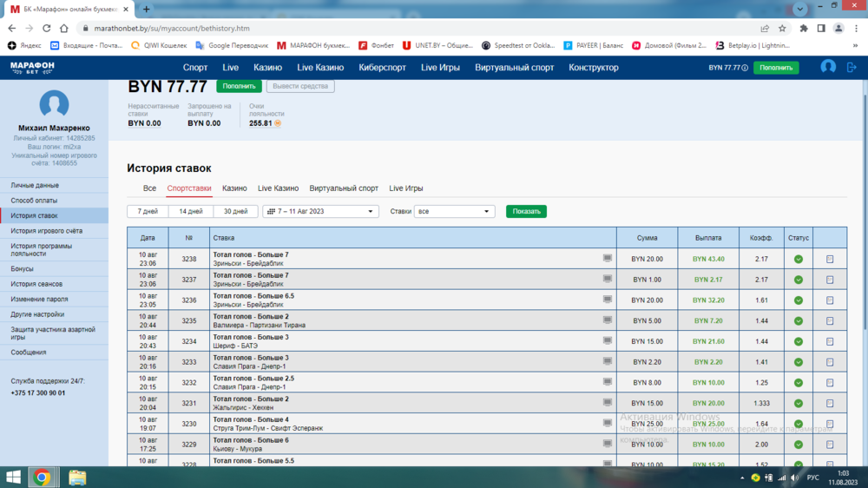
Task: Open the user profile avatar in the header
Action: (828, 67)
